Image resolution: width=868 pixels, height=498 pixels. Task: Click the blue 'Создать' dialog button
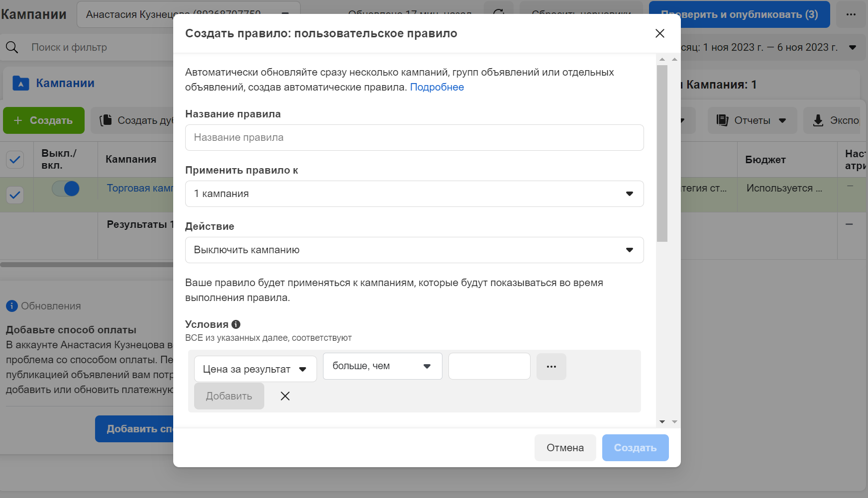pos(635,448)
